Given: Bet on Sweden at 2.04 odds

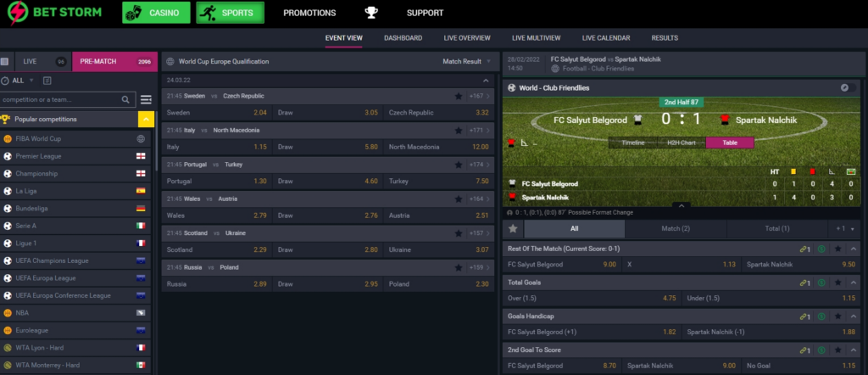Looking at the screenshot, I should click(217, 113).
